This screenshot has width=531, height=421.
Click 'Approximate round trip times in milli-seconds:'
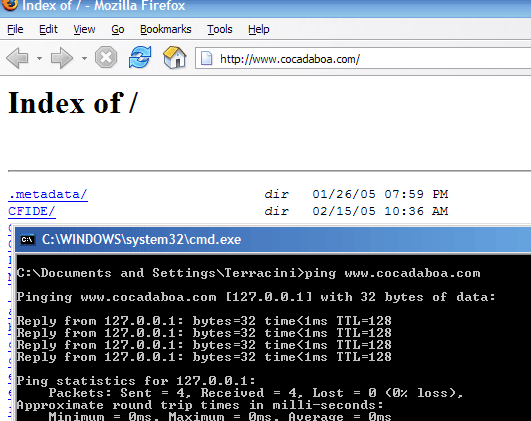200,405
